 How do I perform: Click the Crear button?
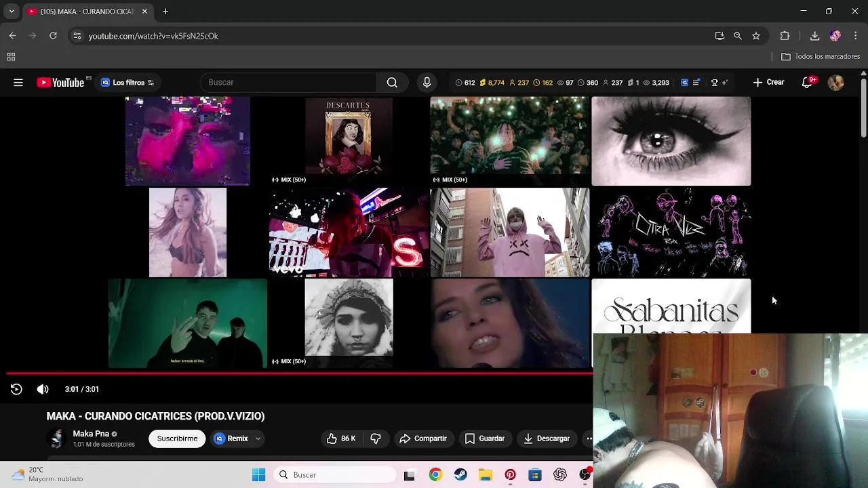pos(768,83)
